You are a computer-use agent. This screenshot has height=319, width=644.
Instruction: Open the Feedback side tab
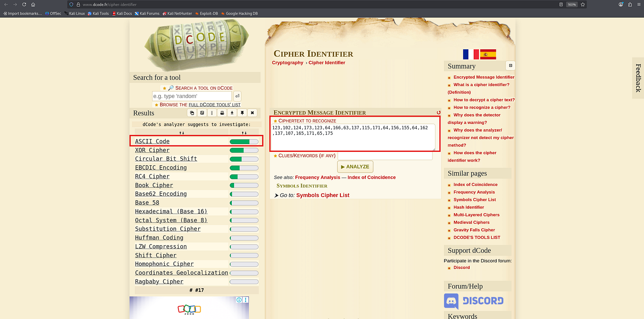coord(638,78)
